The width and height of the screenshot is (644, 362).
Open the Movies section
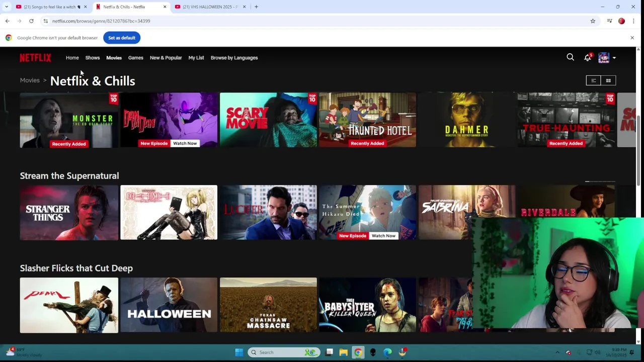tap(114, 58)
